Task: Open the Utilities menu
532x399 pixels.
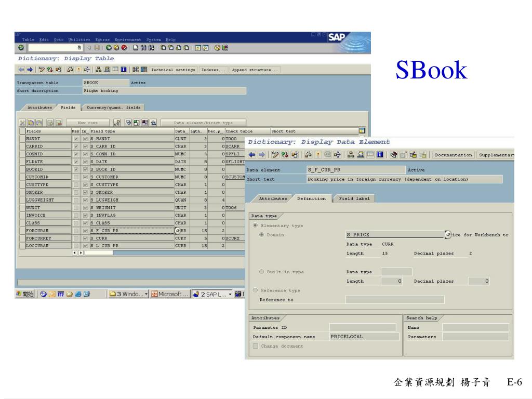Action: (79, 39)
